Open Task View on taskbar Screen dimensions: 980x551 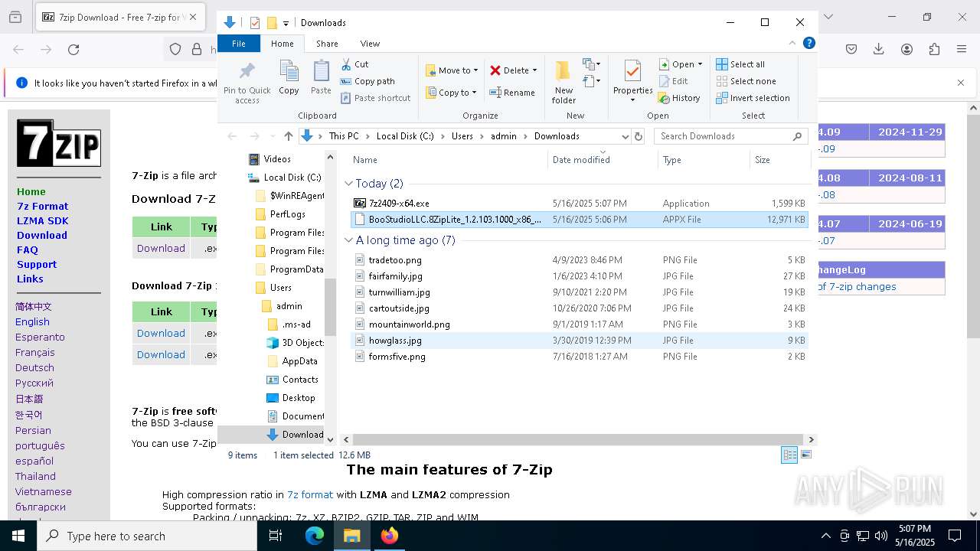click(x=276, y=536)
